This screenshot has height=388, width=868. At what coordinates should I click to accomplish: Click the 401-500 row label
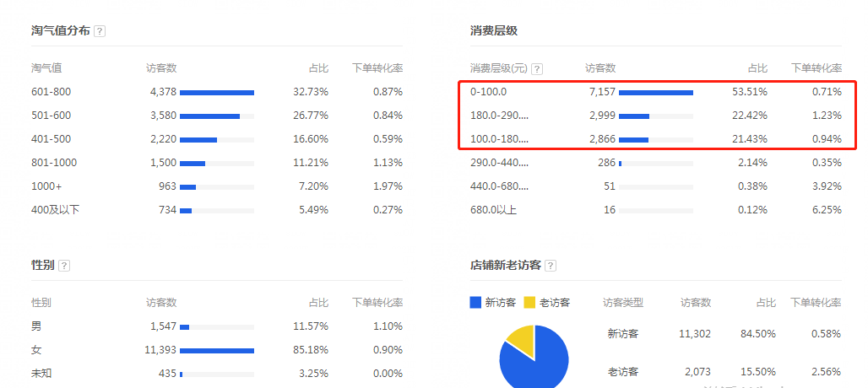[x=51, y=139]
